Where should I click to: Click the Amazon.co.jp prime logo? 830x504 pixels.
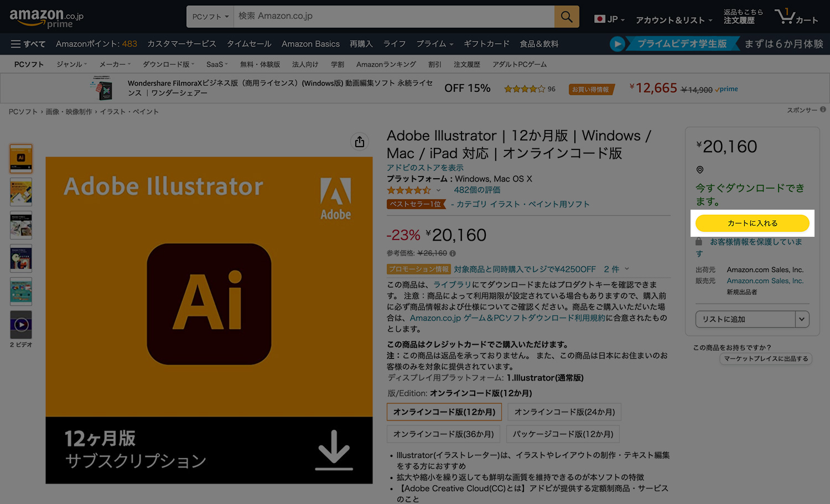[x=46, y=18]
